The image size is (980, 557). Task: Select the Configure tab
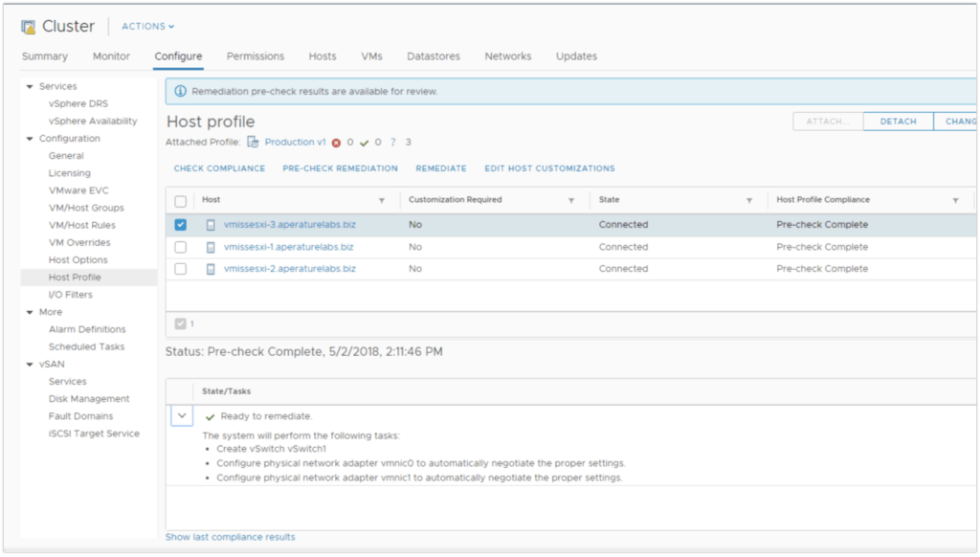pyautogui.click(x=178, y=56)
